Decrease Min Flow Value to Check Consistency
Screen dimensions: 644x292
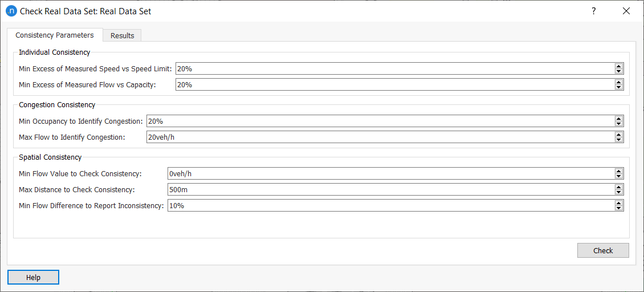[x=618, y=176]
